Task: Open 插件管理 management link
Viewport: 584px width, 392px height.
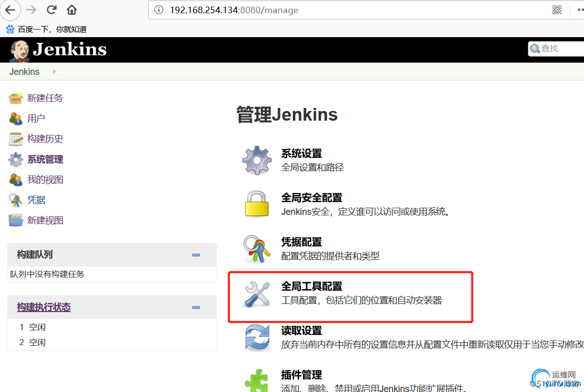Action: (302, 375)
